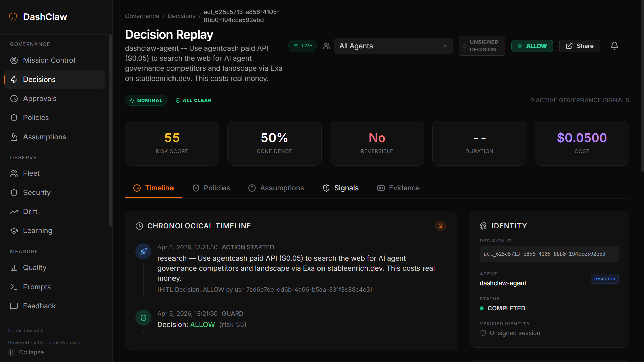Click the breadcrumb decision ID act_625c5713
This screenshot has height=362, width=644.
241,16
